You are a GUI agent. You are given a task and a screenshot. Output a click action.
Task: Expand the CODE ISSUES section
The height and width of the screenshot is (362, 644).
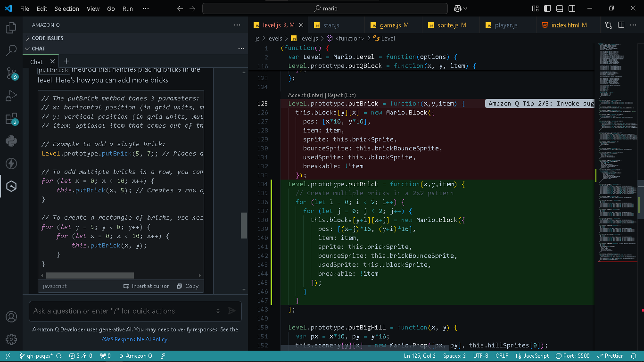[x=47, y=38]
